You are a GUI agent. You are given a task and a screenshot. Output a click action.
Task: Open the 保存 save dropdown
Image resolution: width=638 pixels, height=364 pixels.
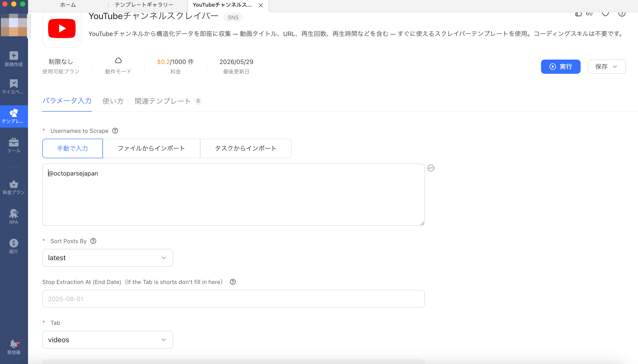(x=607, y=66)
